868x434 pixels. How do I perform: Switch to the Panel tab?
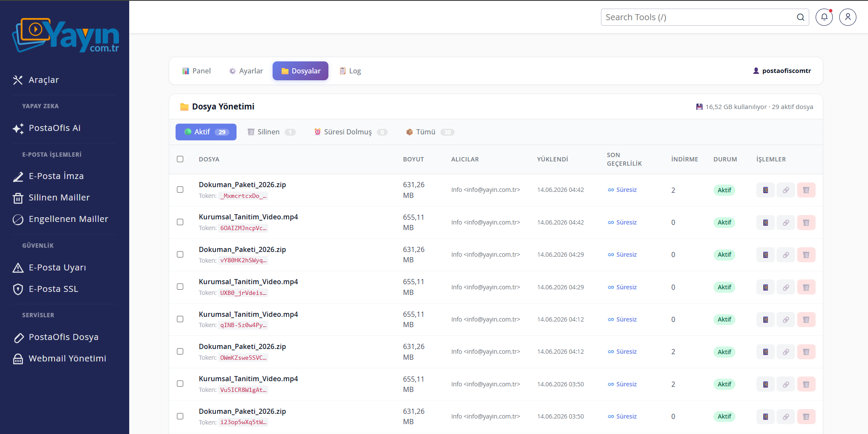pyautogui.click(x=197, y=71)
